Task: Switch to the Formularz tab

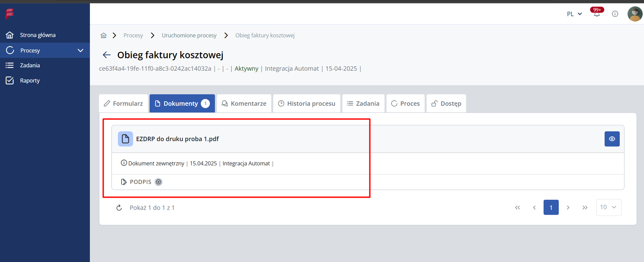Action: pyautogui.click(x=123, y=104)
